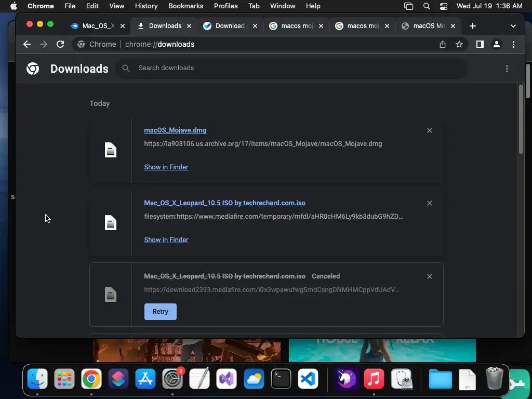Click the Chrome logo beside Downloads heading
532x399 pixels.
point(33,69)
